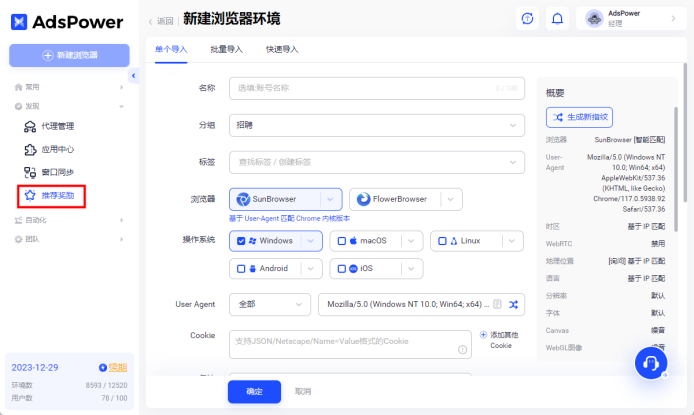This screenshot has height=415, width=694.
Task: Confirm with the 确定 button
Action: click(254, 392)
